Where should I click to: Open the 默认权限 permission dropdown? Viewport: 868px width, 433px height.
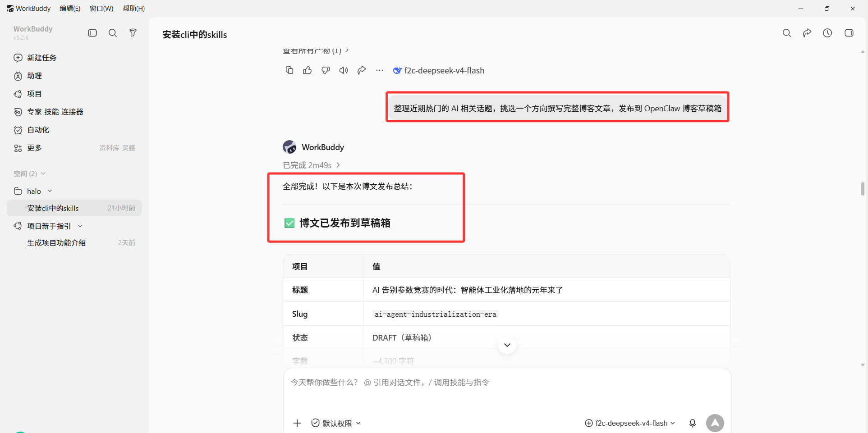pyautogui.click(x=336, y=423)
